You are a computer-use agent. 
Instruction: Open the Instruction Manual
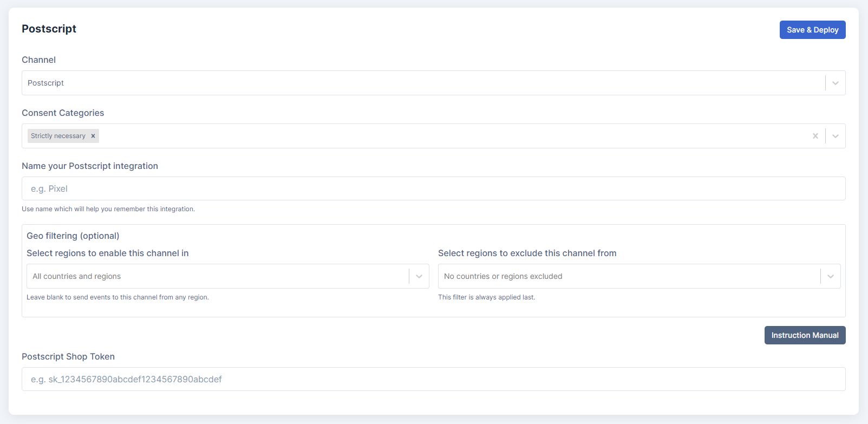point(805,335)
